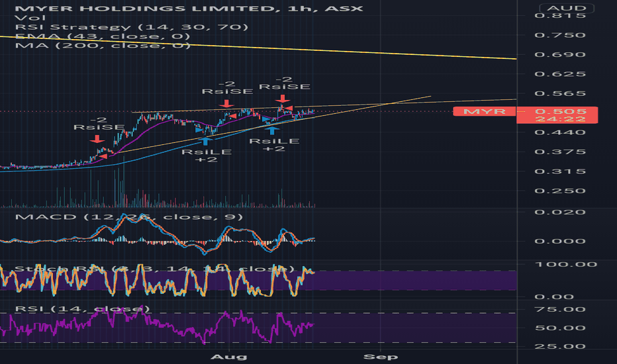Viewport: 617px width, 364px height.
Task: Click the 75.00 RSI axis label
Action: [560, 309]
